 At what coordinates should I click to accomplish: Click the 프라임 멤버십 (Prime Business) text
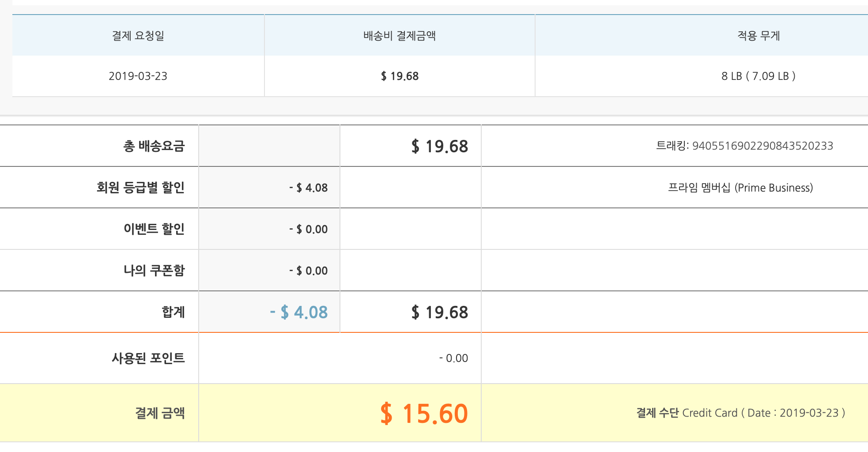pyautogui.click(x=740, y=188)
